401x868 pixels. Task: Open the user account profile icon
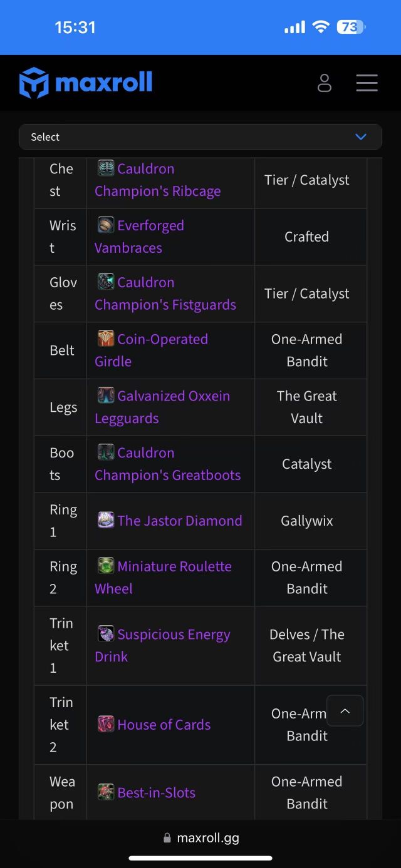click(325, 83)
